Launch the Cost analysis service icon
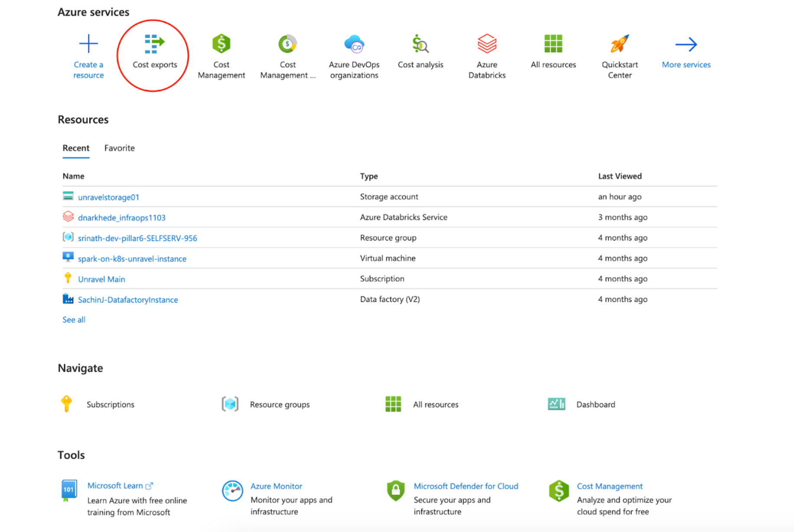794x532 pixels. point(420,44)
